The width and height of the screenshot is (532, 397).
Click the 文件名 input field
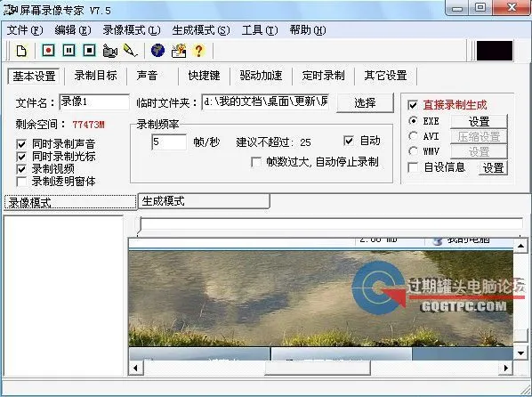pyautogui.click(x=94, y=101)
